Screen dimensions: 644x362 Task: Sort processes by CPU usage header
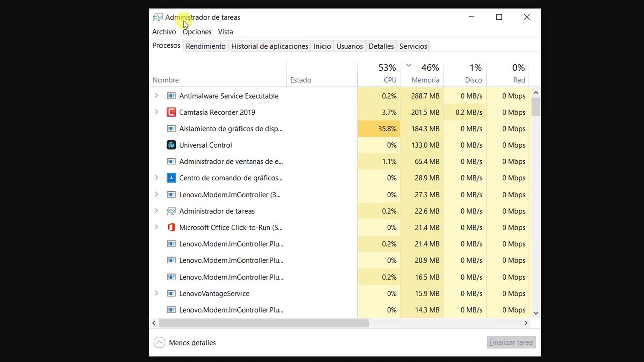(x=379, y=74)
